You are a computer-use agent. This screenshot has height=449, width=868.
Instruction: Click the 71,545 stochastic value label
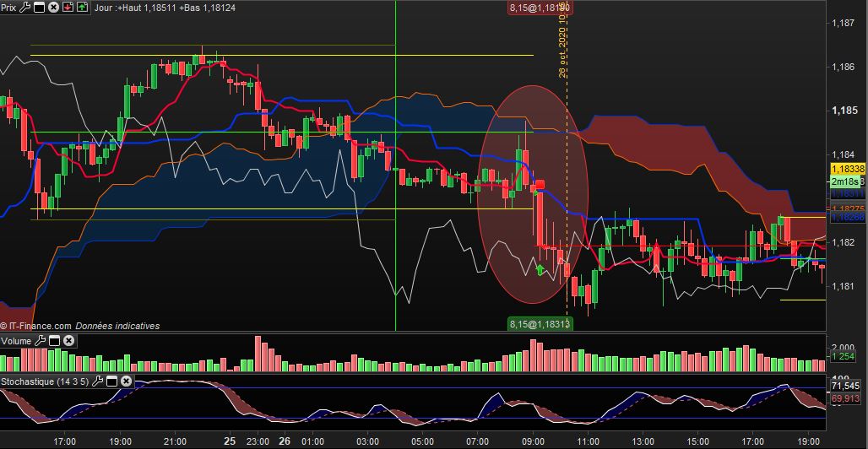click(848, 386)
